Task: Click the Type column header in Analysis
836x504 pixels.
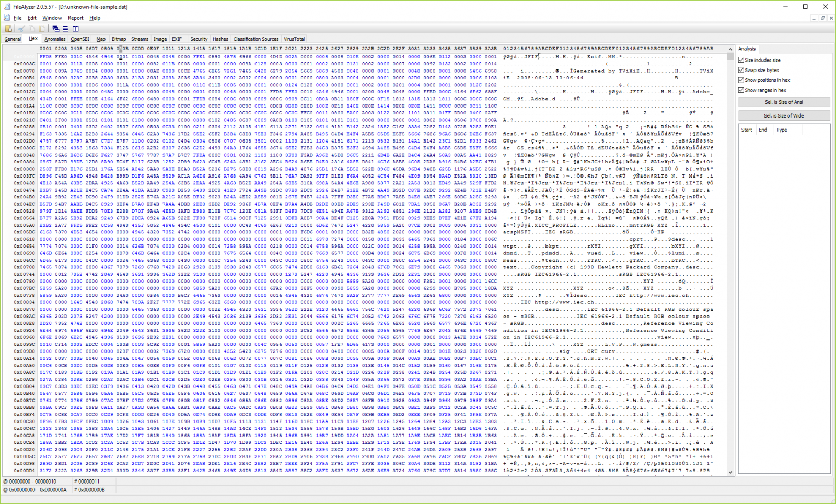Action: pyautogui.click(x=782, y=130)
